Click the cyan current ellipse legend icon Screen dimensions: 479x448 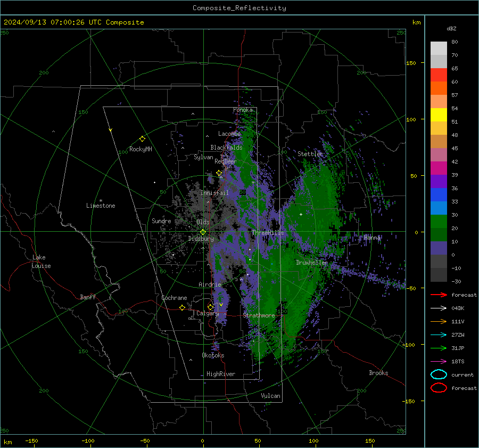[x=439, y=374]
